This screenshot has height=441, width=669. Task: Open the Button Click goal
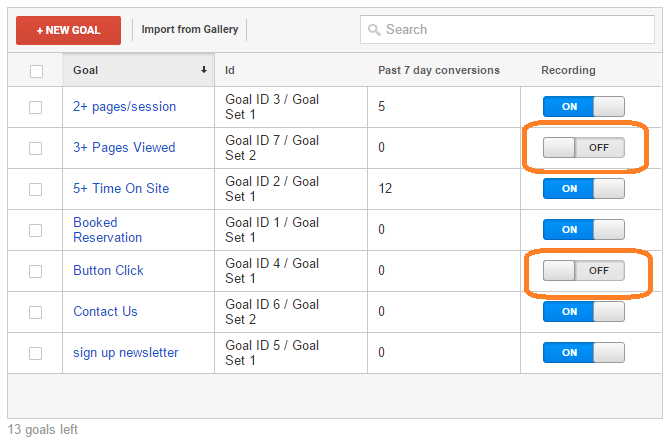tap(108, 270)
